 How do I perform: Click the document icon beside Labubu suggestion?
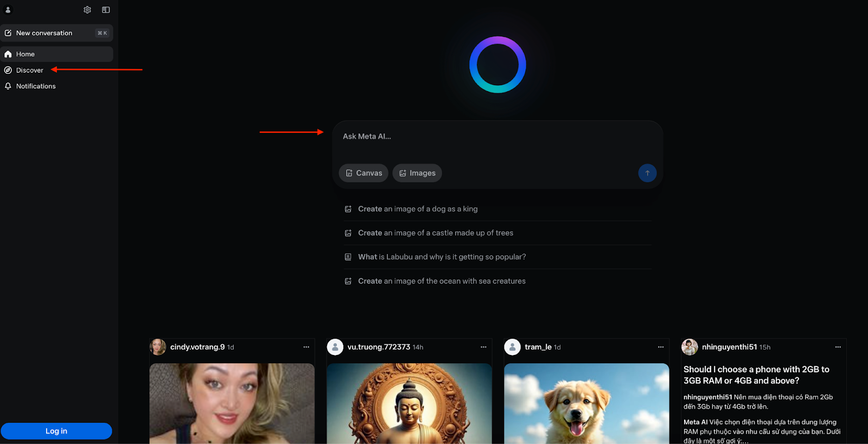point(348,257)
